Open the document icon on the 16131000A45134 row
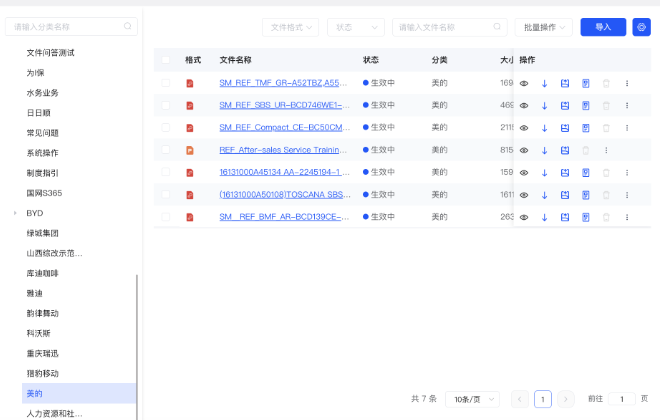Image resolution: width=660 pixels, height=420 pixels. click(586, 172)
